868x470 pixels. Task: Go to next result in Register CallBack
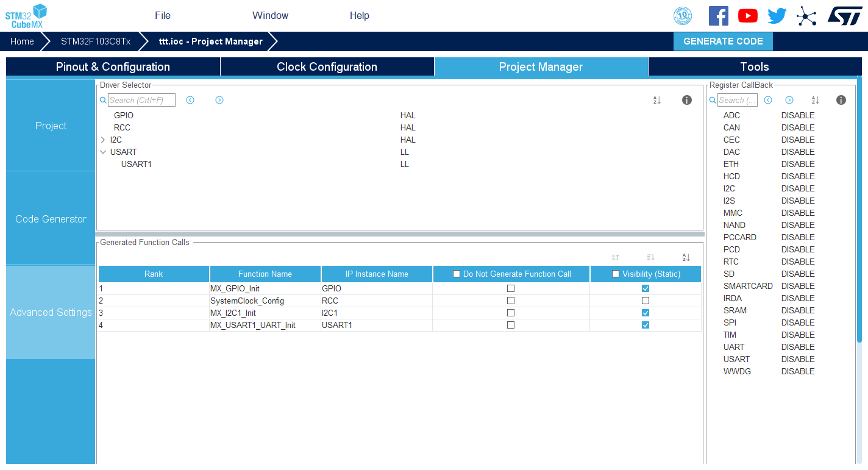tap(789, 100)
